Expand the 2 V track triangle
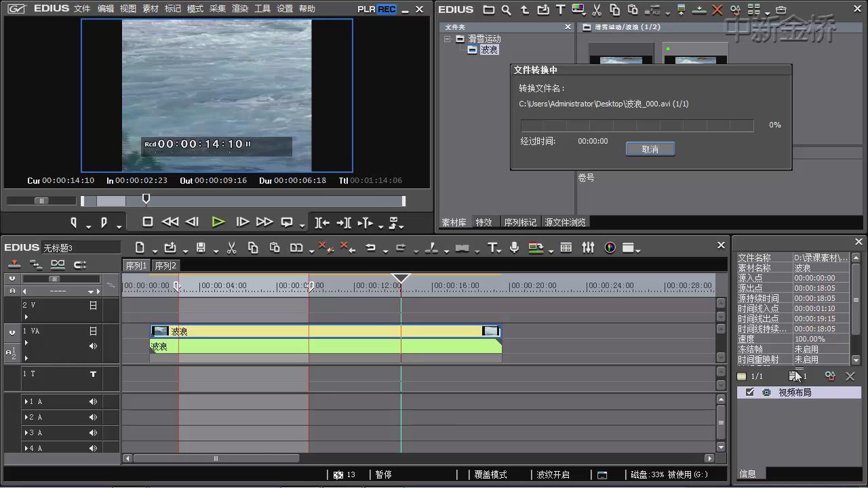This screenshot has width=868, height=488. pos(26,317)
